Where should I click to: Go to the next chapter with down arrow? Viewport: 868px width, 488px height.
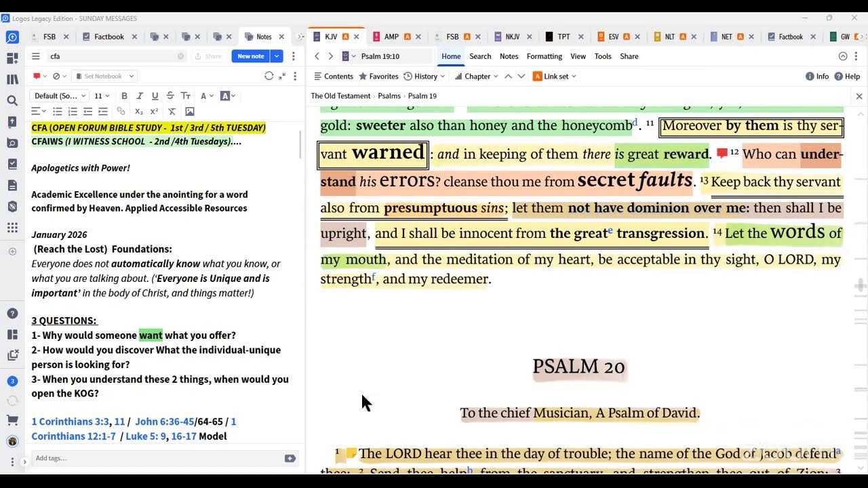coord(521,76)
